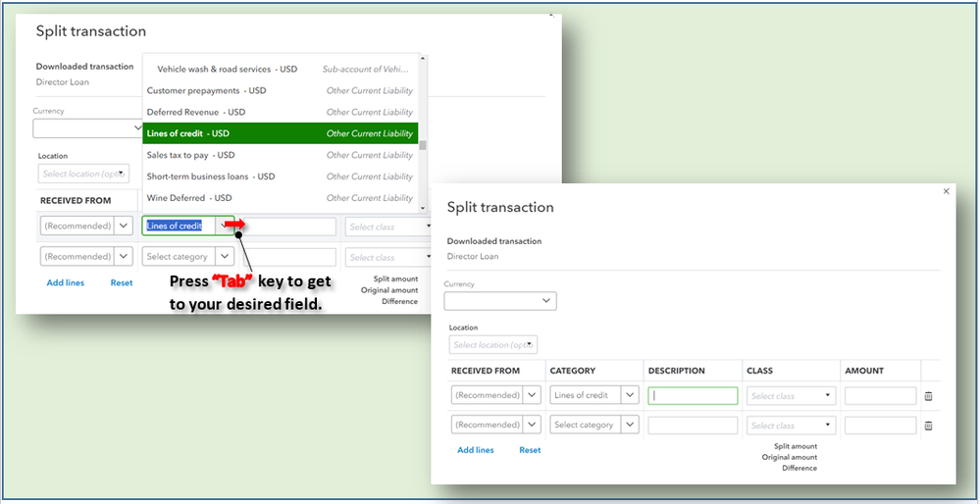Click the category list scrollbar thumb

tap(423, 145)
